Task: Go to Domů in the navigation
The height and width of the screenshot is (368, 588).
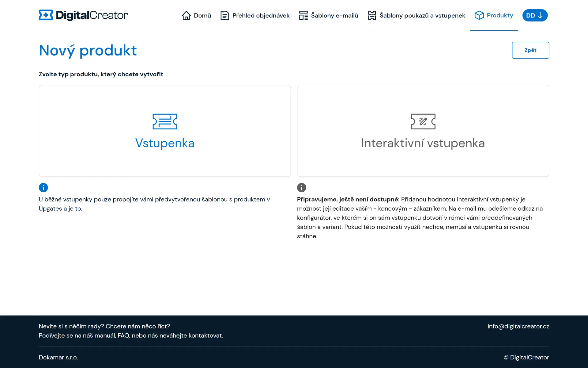Action: point(196,15)
